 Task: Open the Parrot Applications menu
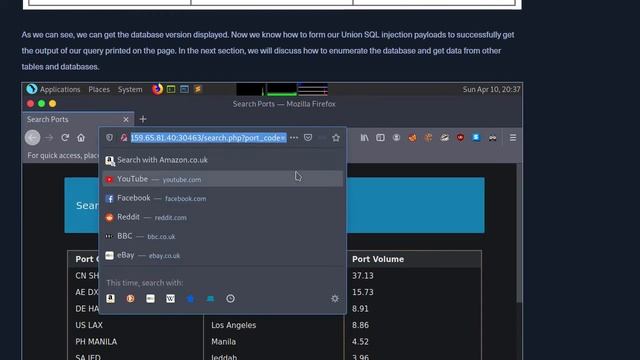click(x=53, y=89)
